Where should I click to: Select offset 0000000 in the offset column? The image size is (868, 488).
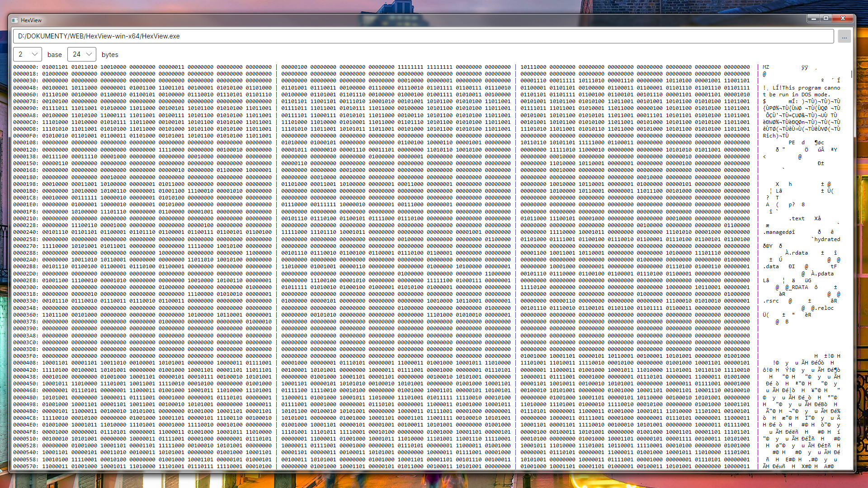(26, 66)
